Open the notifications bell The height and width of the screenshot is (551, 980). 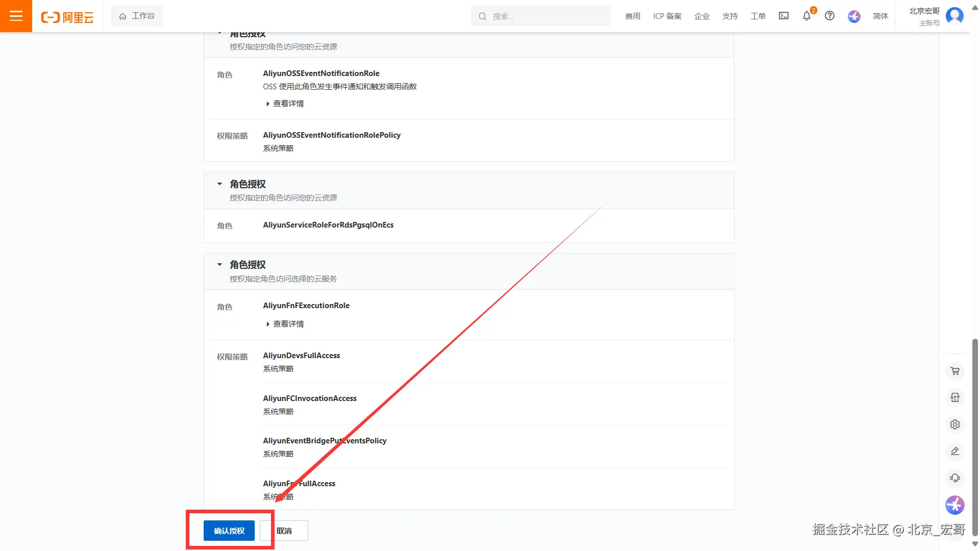tap(806, 16)
